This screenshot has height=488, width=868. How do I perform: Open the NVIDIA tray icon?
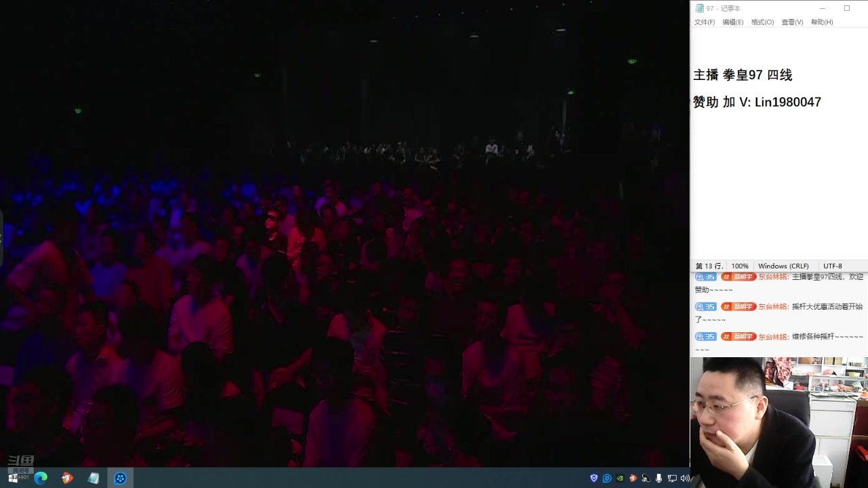[x=620, y=478]
